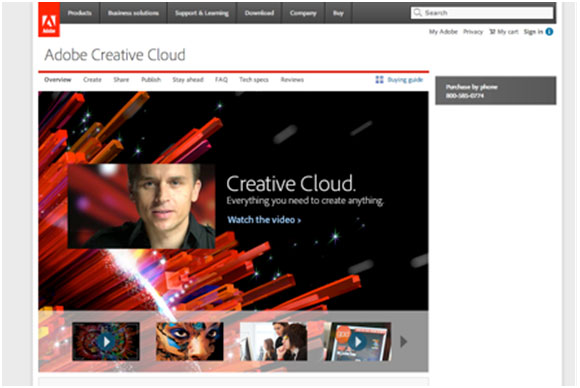
Task: Open the Company menu
Action: [303, 13]
